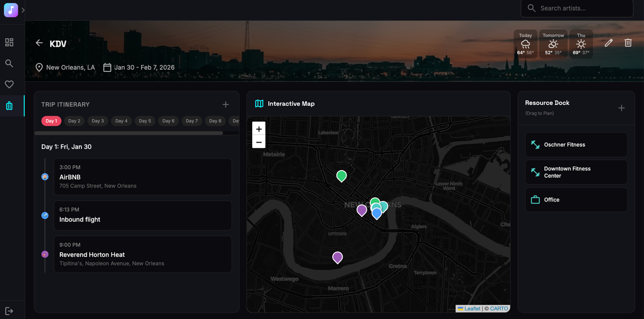Select the search icon in the left sidebar

pyautogui.click(x=9, y=63)
